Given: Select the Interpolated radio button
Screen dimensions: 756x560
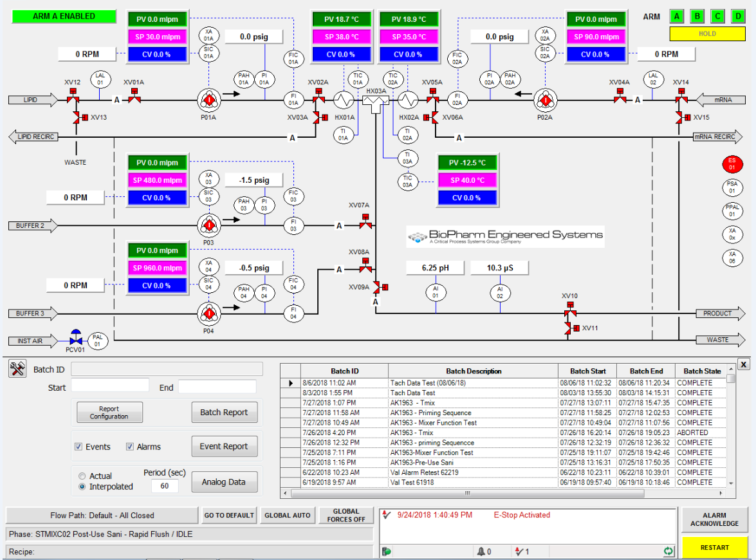Looking at the screenshot, I should (82, 487).
